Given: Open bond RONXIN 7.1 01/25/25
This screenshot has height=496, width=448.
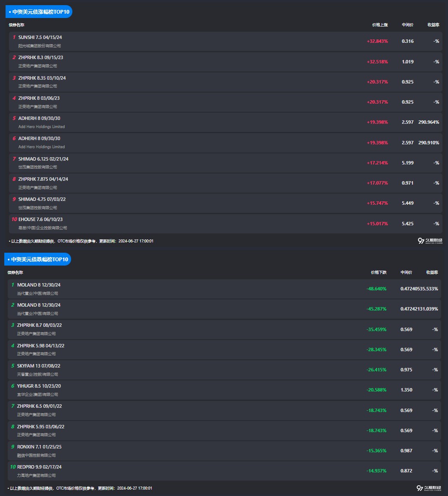Looking at the screenshot, I should 39,447.
